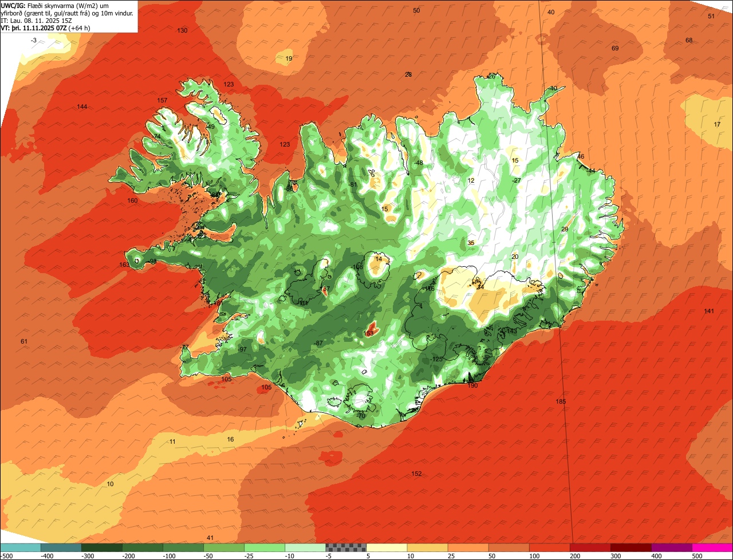The width and height of the screenshot is (733, 560).
Task: Click the map value 160 off the west coast
Action: [x=132, y=201]
